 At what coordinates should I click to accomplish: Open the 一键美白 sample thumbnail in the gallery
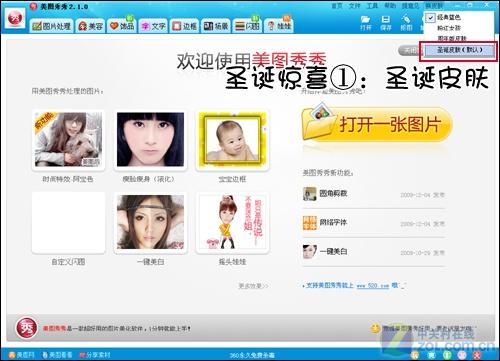[x=150, y=222]
